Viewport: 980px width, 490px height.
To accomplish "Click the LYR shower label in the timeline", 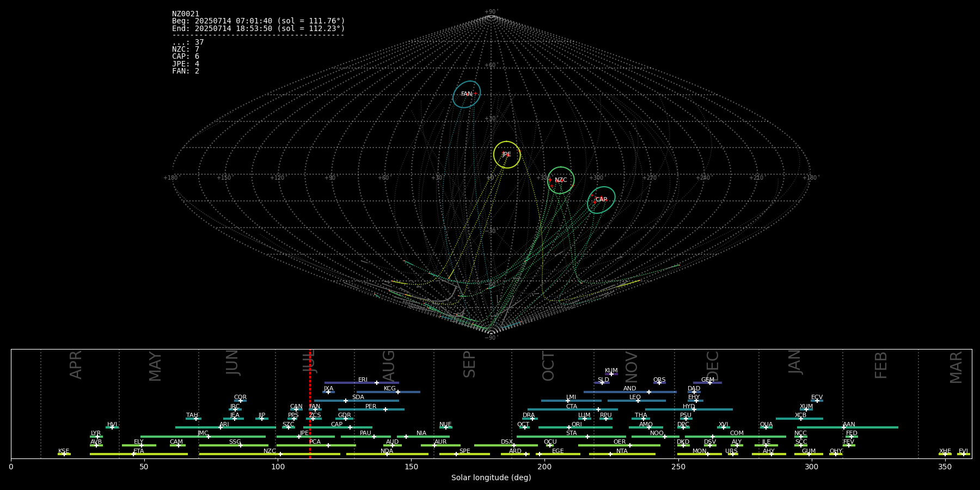I will pyautogui.click(x=96, y=433).
